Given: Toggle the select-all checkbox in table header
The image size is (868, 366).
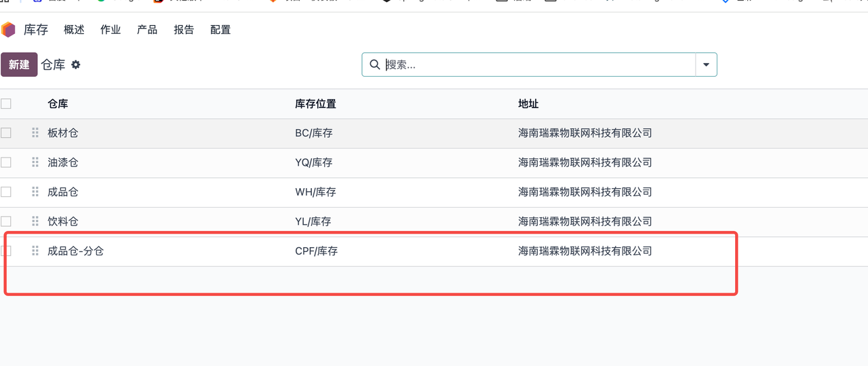Looking at the screenshot, I should pyautogui.click(x=6, y=104).
